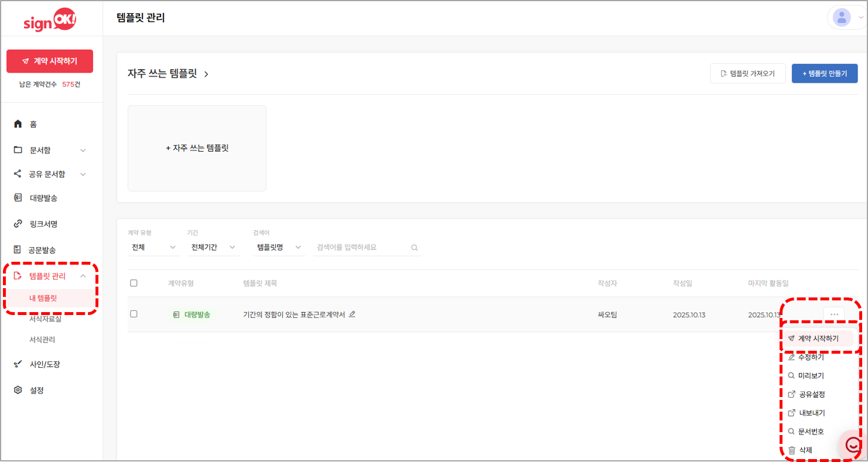The height and width of the screenshot is (462, 868).
Task: Click the 검색어를 입력하세요 search field
Action: point(360,248)
